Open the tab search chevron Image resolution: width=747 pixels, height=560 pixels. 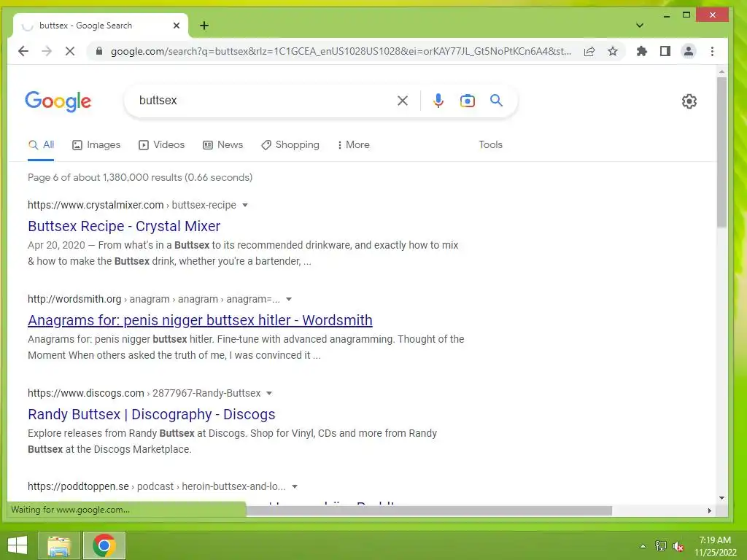click(x=640, y=26)
